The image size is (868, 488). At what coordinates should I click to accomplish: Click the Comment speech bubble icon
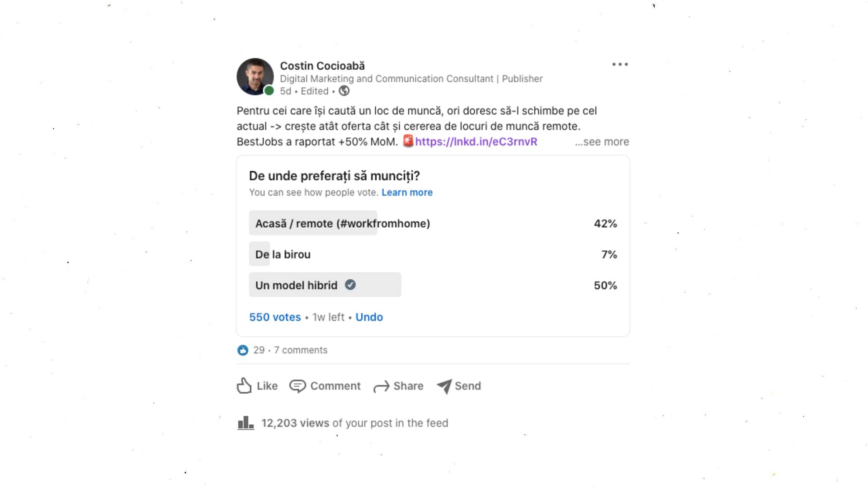pyautogui.click(x=297, y=386)
